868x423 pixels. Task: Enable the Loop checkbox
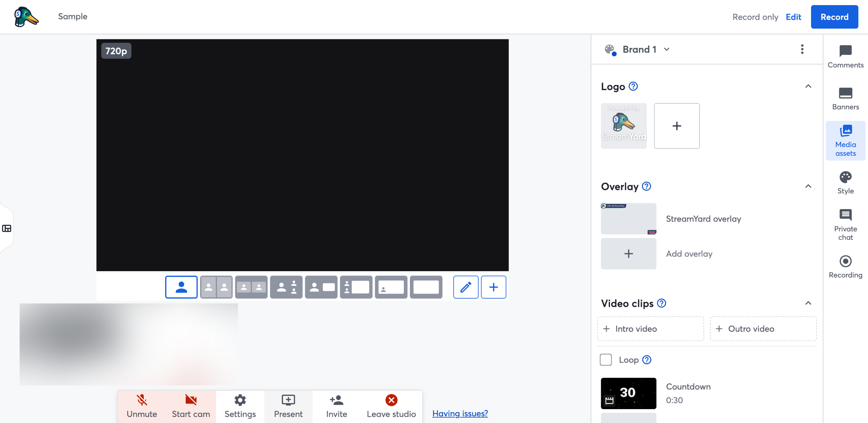point(606,360)
